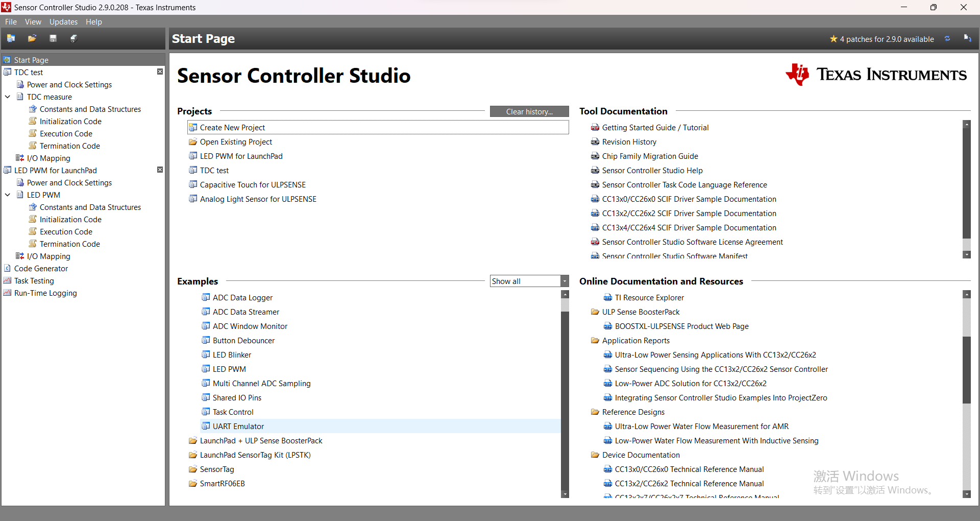Open Code Generator in the sidebar
Image resolution: width=980 pixels, height=521 pixels.
pos(41,268)
